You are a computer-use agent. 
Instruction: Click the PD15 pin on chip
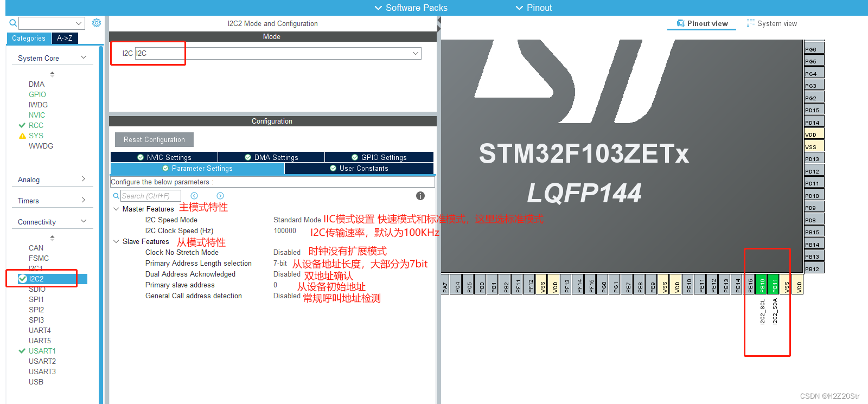click(x=814, y=110)
